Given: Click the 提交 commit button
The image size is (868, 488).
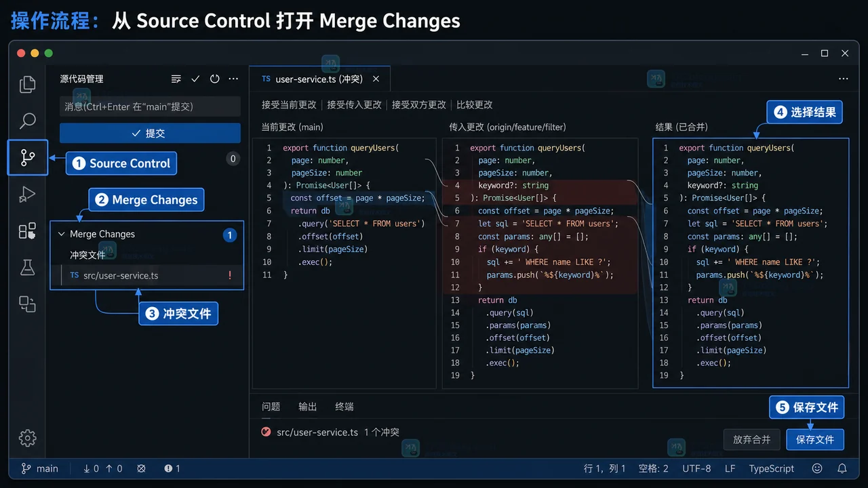Looking at the screenshot, I should point(150,133).
